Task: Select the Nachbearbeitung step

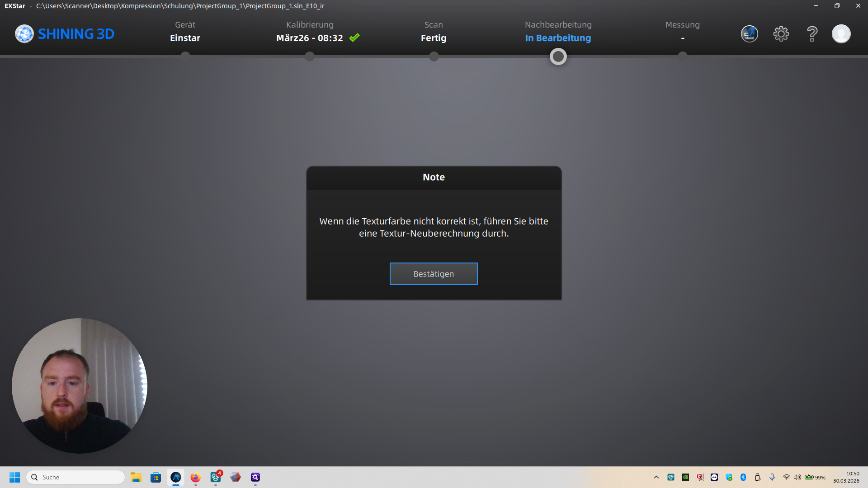Action: pyautogui.click(x=558, y=32)
